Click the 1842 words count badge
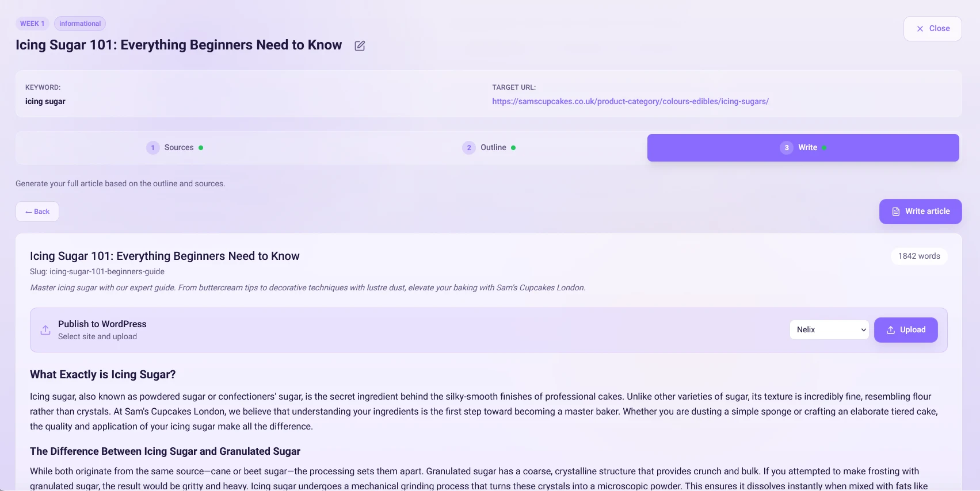This screenshot has height=491, width=980. coord(918,256)
